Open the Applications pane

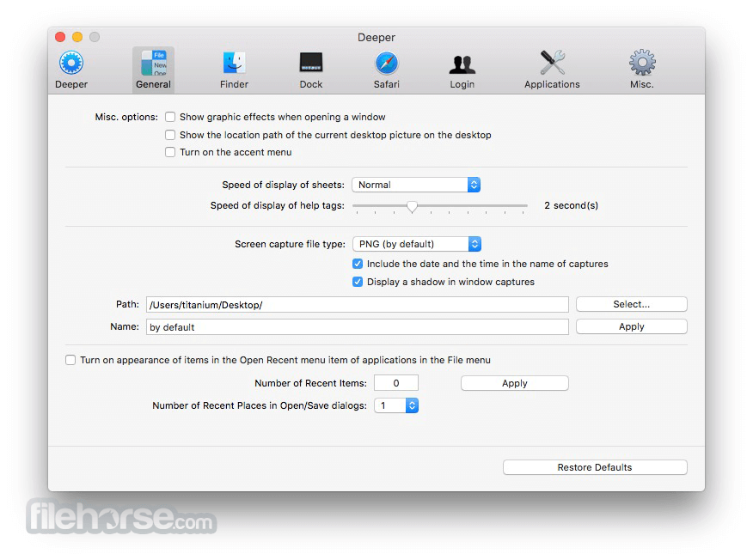[552, 70]
